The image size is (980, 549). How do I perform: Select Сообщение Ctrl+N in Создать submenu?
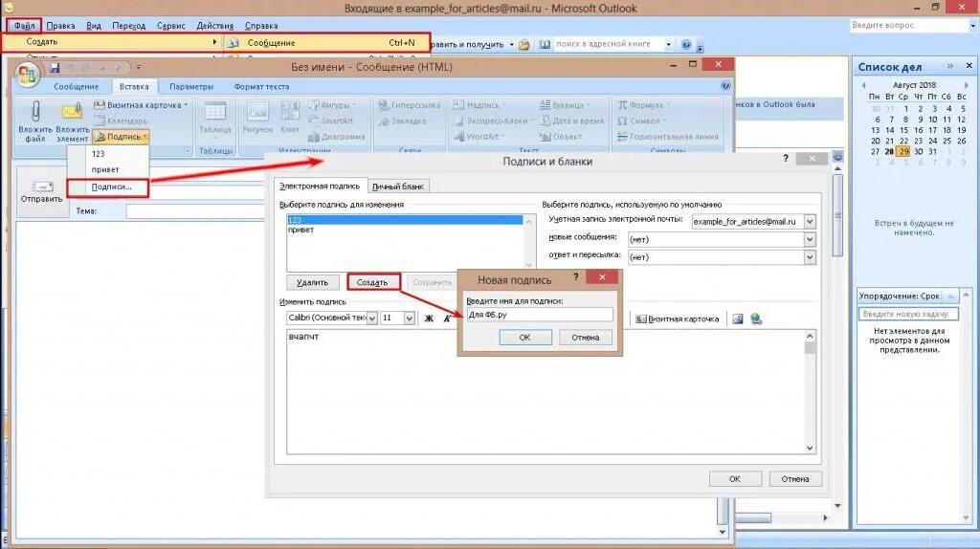tap(327, 43)
